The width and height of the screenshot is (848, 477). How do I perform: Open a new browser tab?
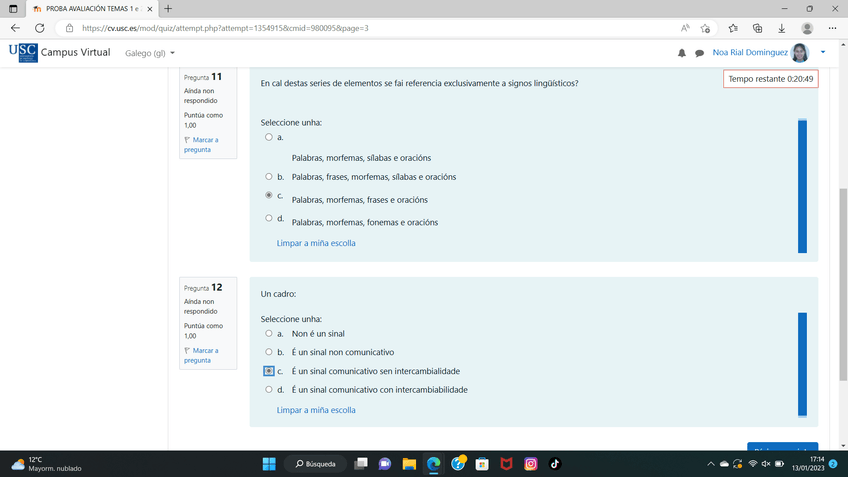pyautogui.click(x=168, y=9)
